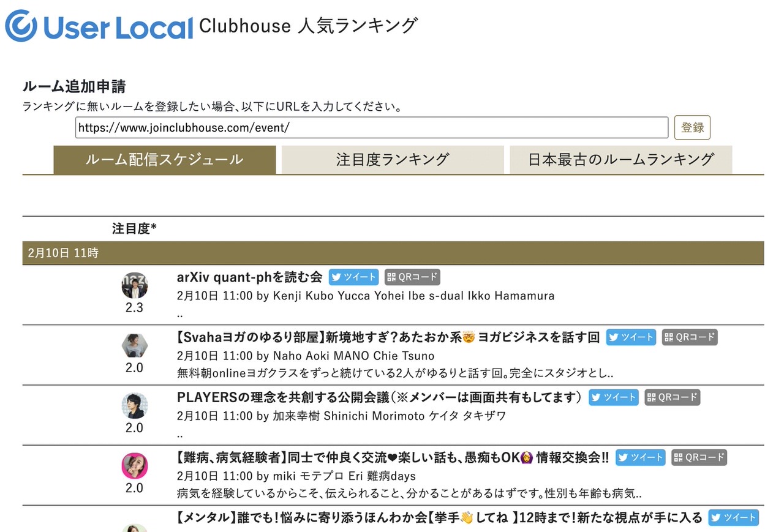The width and height of the screenshot is (784, 532).
Task: Click the Clubhouse 人気ランキング heading
Action: pyautogui.click(x=308, y=26)
